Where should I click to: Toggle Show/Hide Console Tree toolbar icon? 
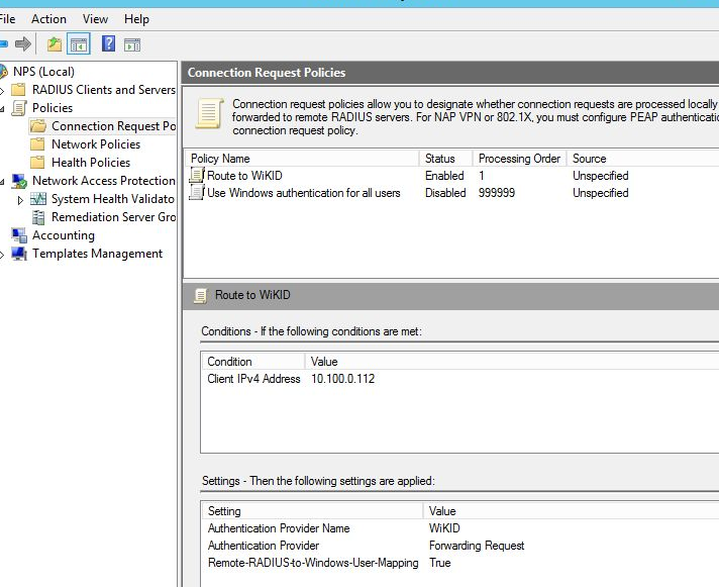79,44
